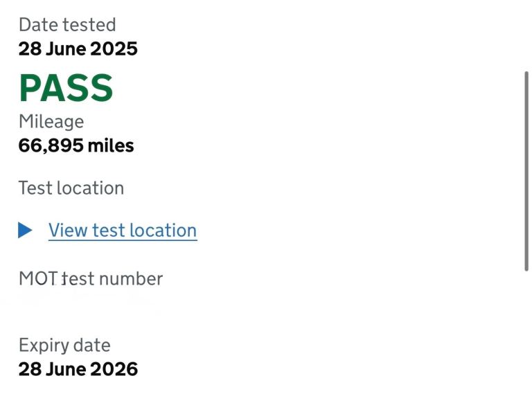532x403 pixels.
Task: Click the number 66,895 in mileage
Action: click(53, 146)
